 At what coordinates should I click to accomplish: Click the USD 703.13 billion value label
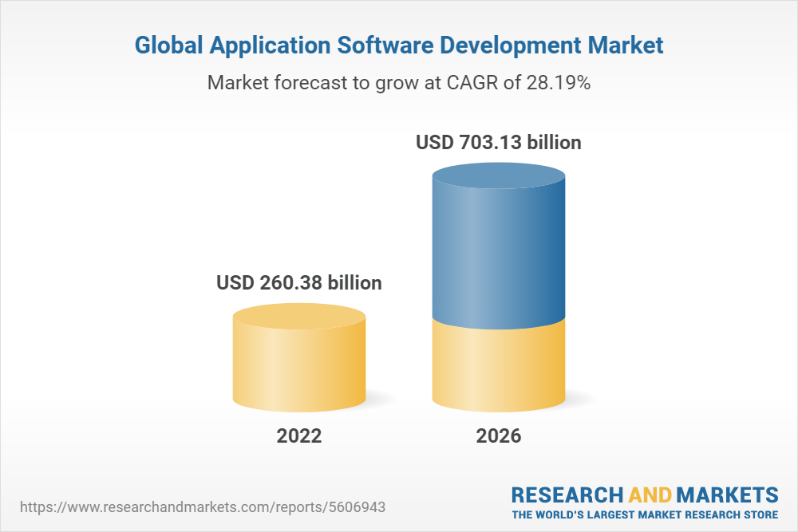[499, 144]
